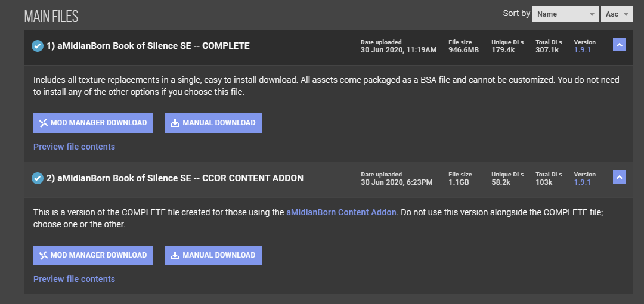The height and width of the screenshot is (304, 644).
Task: Click the COMPLETE file title header
Action: point(148,46)
